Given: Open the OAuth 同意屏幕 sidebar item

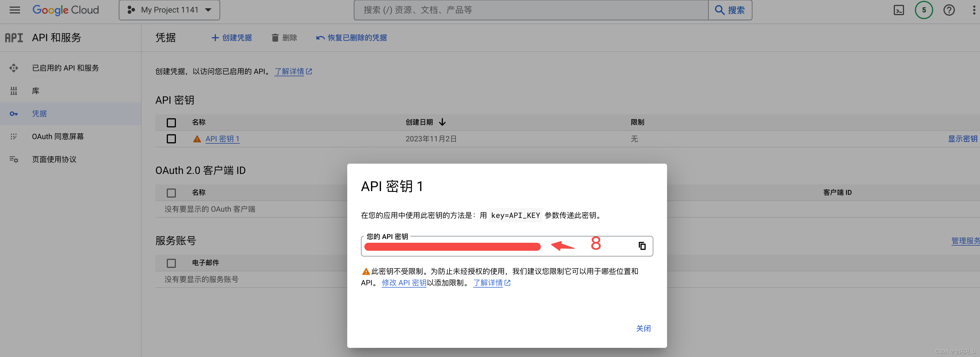Looking at the screenshot, I should pos(57,137).
